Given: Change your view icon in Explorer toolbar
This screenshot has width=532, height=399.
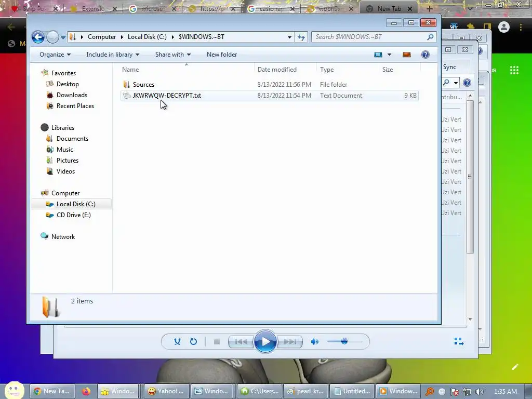Looking at the screenshot, I should click(378, 55).
